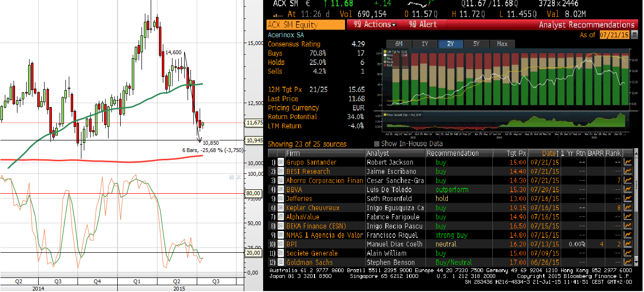
Task: Open the report document icon for BESI Research
Action: pyautogui.click(x=281, y=171)
